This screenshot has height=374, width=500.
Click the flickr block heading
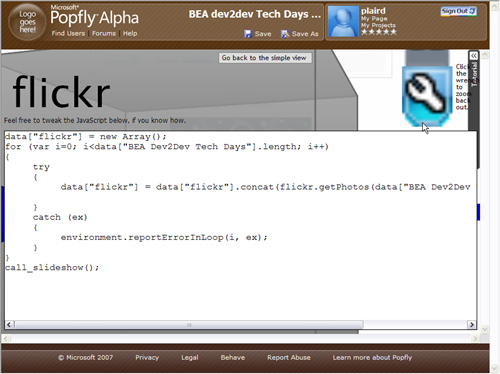click(x=61, y=91)
